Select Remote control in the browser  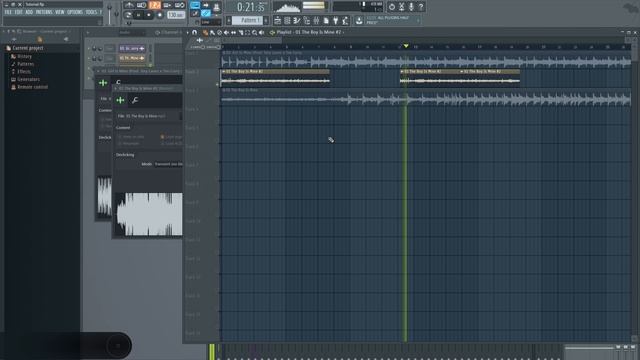click(32, 87)
